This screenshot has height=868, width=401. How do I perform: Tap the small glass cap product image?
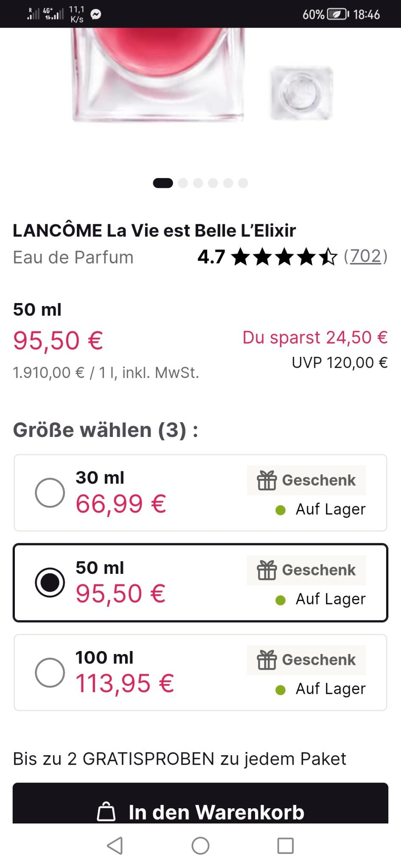301,92
